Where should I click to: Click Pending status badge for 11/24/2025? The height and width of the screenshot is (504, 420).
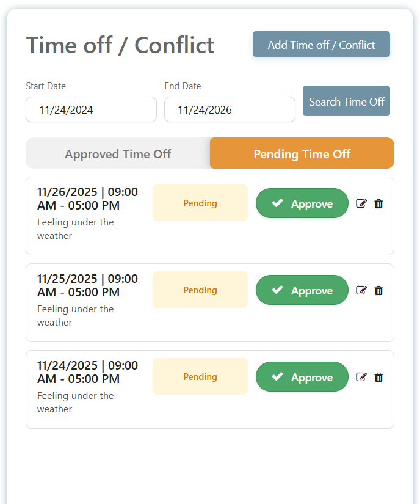200,376
